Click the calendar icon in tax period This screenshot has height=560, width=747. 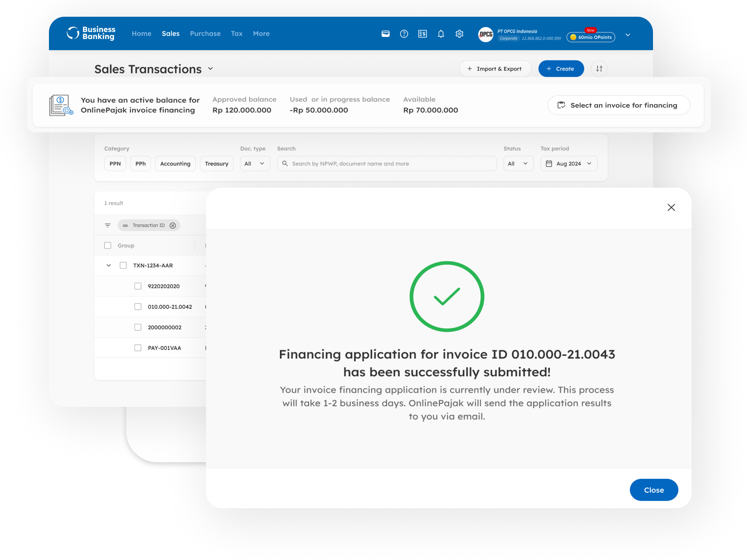pyautogui.click(x=549, y=163)
